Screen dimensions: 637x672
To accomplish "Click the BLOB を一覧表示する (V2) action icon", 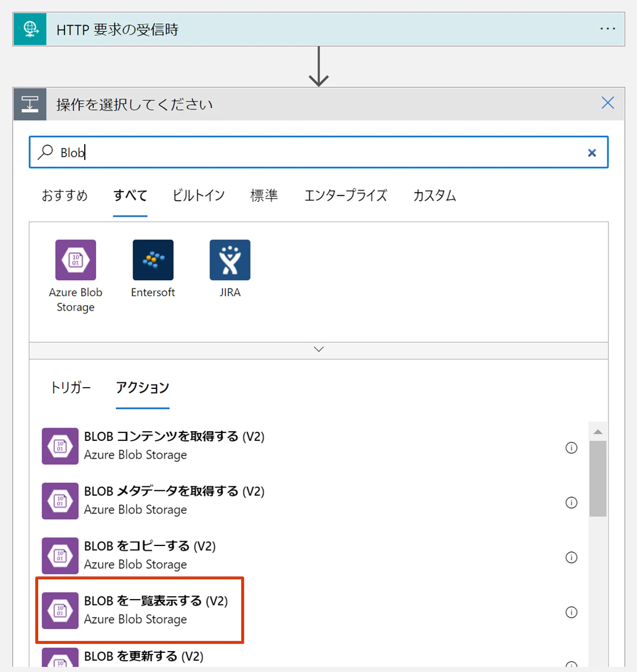I will point(60,610).
